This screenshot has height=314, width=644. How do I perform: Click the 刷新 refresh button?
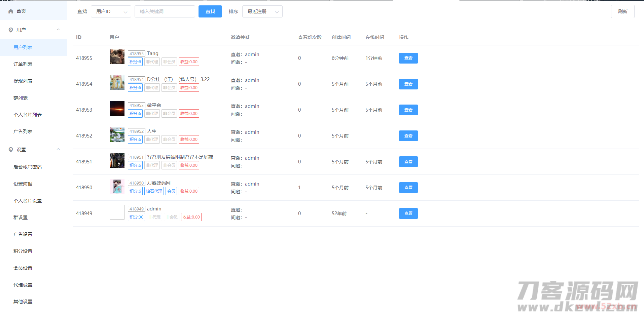point(622,11)
